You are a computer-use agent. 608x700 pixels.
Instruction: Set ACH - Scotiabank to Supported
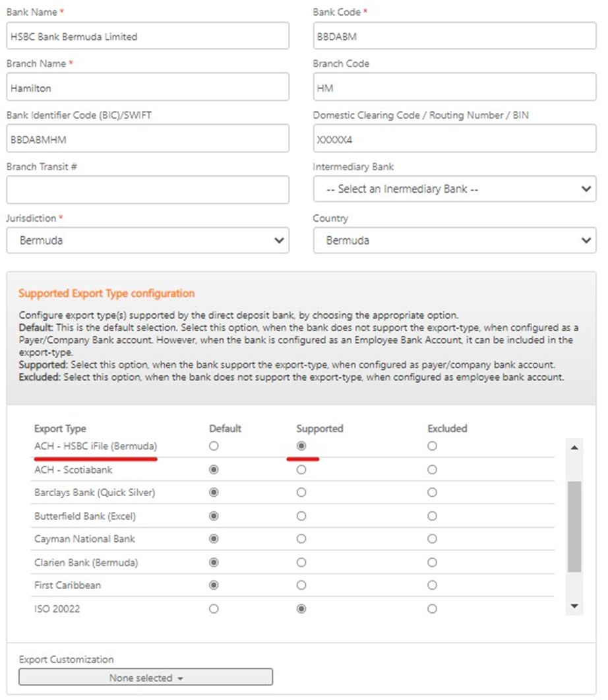coord(301,470)
